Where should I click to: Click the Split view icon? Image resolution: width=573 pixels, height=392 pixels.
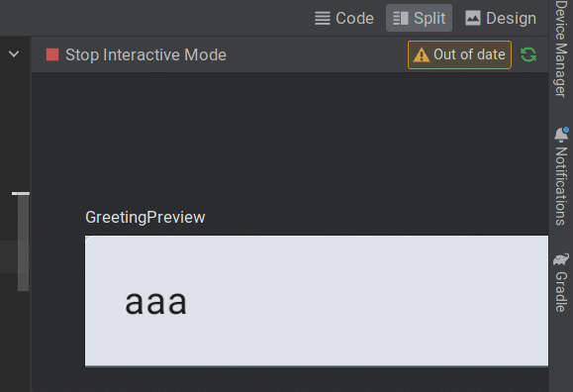click(401, 18)
